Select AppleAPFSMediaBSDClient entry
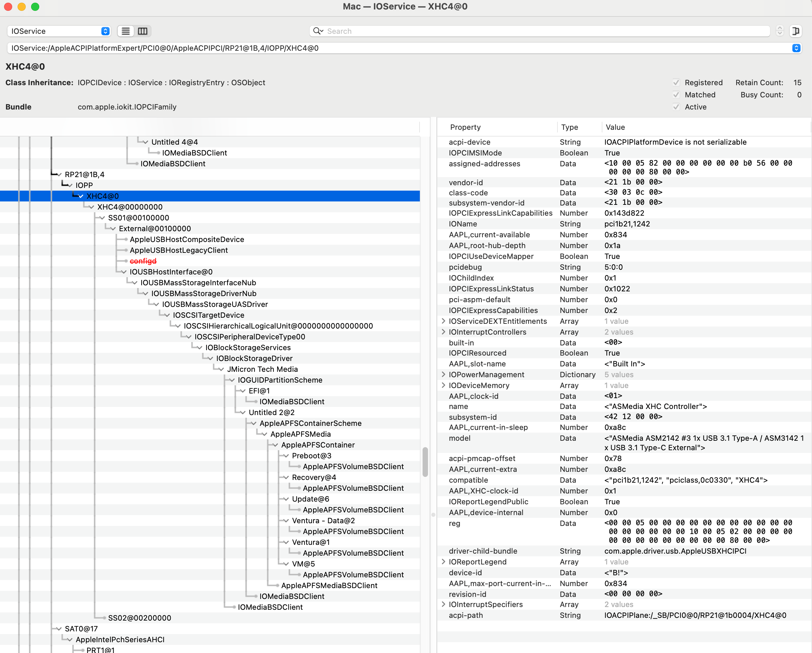The height and width of the screenshot is (653, 812). [x=329, y=586]
